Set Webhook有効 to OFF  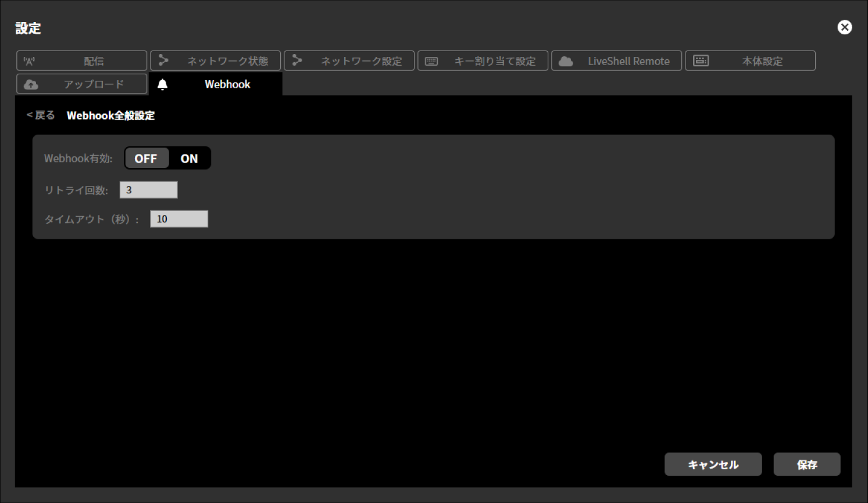pyautogui.click(x=147, y=158)
